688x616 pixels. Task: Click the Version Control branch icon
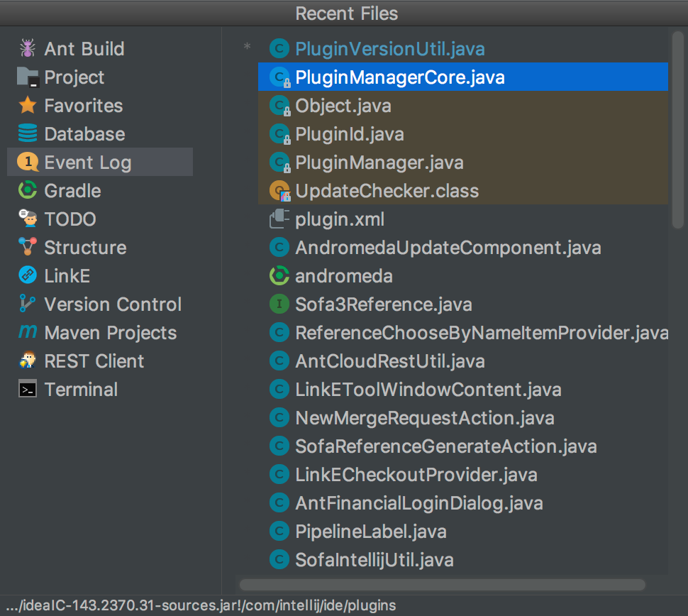(x=27, y=304)
